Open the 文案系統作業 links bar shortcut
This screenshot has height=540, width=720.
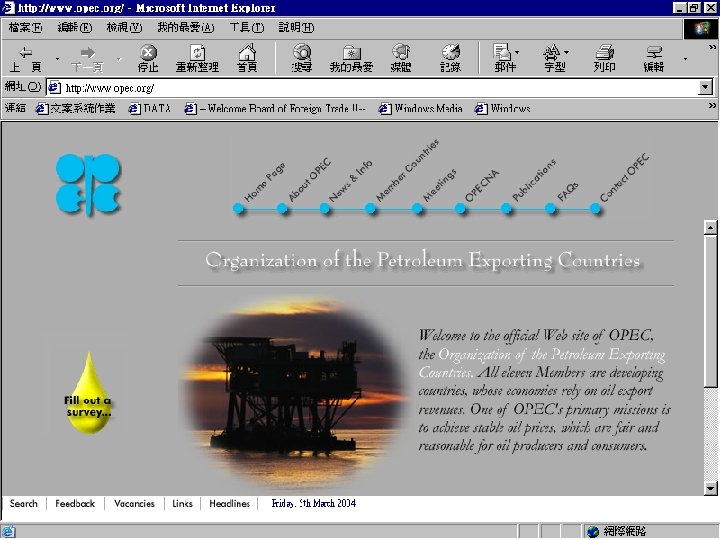pyautogui.click(x=76, y=108)
